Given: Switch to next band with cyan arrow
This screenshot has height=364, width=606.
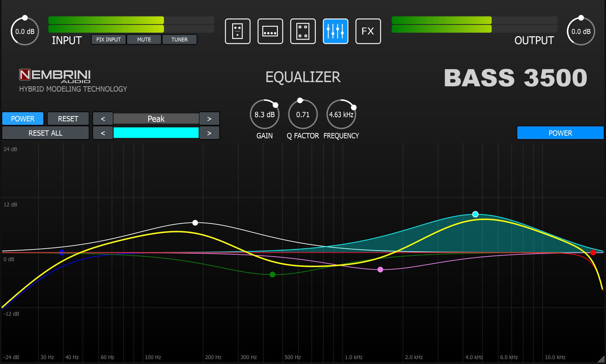Looking at the screenshot, I should click(209, 133).
